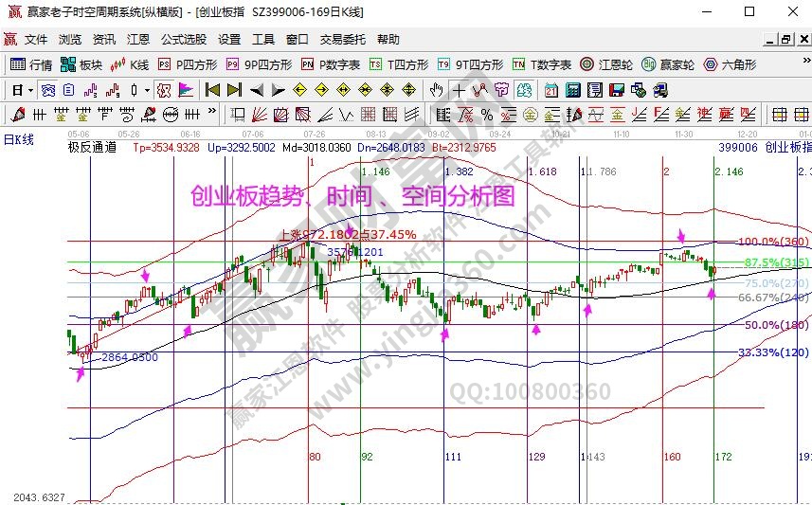This screenshot has width=812, height=505.
Task: Click the calendar date icon
Action: click(x=551, y=90)
